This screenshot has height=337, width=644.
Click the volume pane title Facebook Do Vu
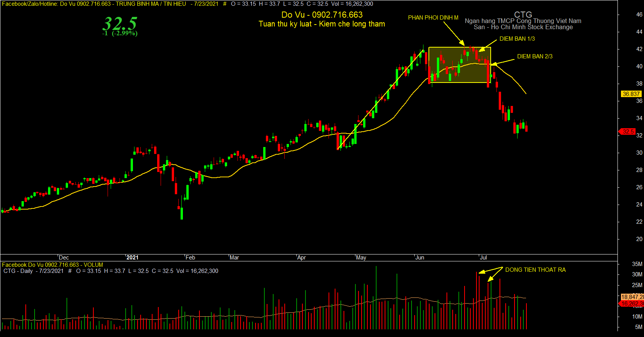pos(52,265)
